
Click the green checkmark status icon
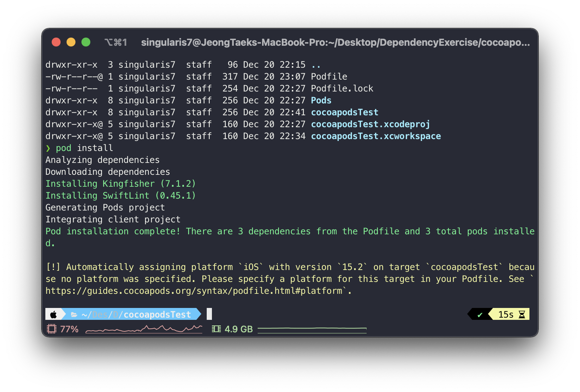480,315
